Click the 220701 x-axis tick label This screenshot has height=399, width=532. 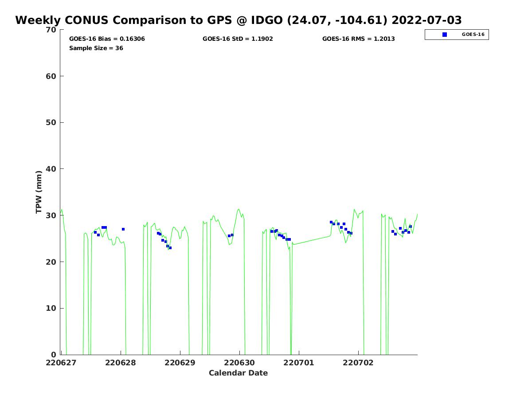click(x=299, y=363)
